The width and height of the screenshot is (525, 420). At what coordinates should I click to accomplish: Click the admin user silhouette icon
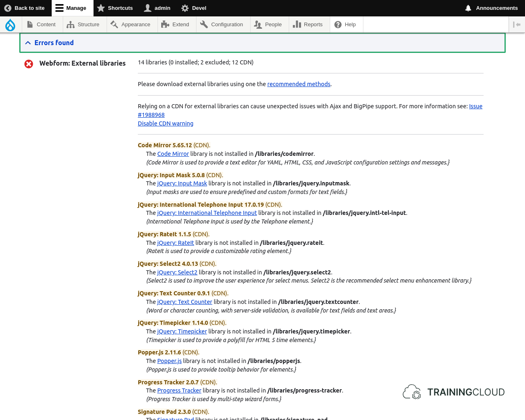pyautogui.click(x=148, y=8)
